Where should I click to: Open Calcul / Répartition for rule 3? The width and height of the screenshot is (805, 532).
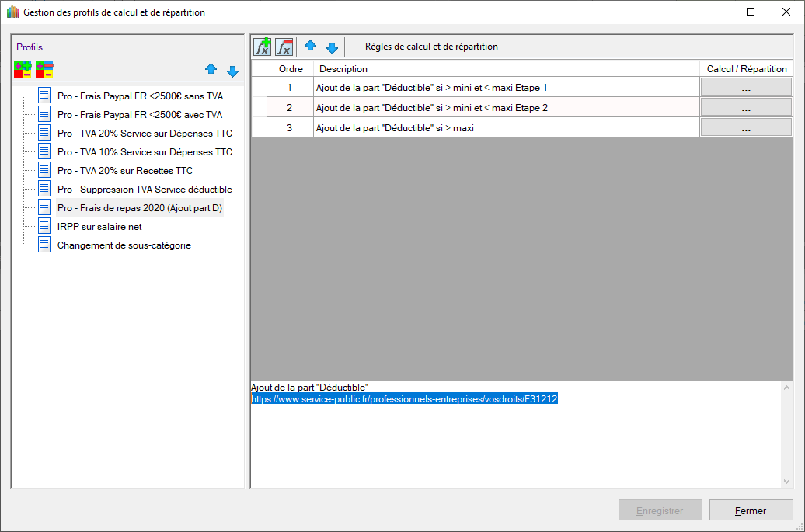click(745, 128)
